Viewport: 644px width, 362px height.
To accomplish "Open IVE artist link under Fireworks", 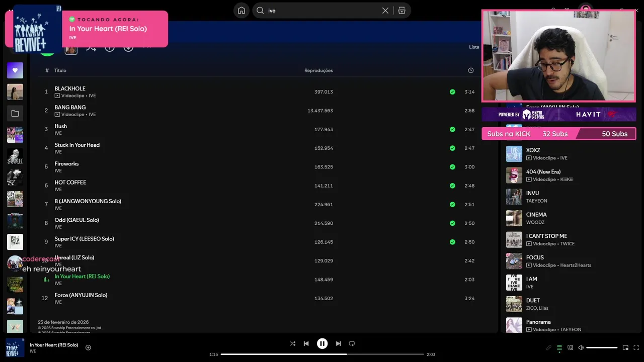I will 58,171.
